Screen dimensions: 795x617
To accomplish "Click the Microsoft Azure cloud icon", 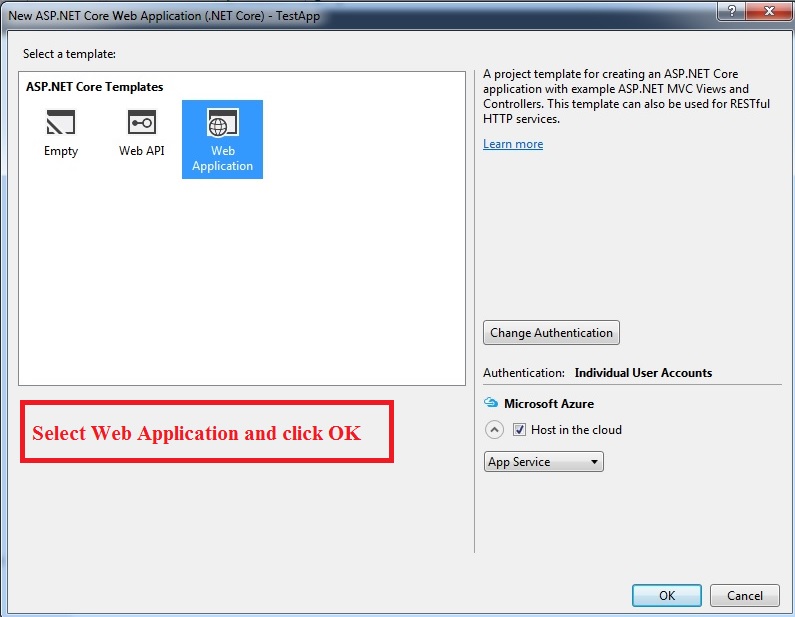I will pos(490,403).
